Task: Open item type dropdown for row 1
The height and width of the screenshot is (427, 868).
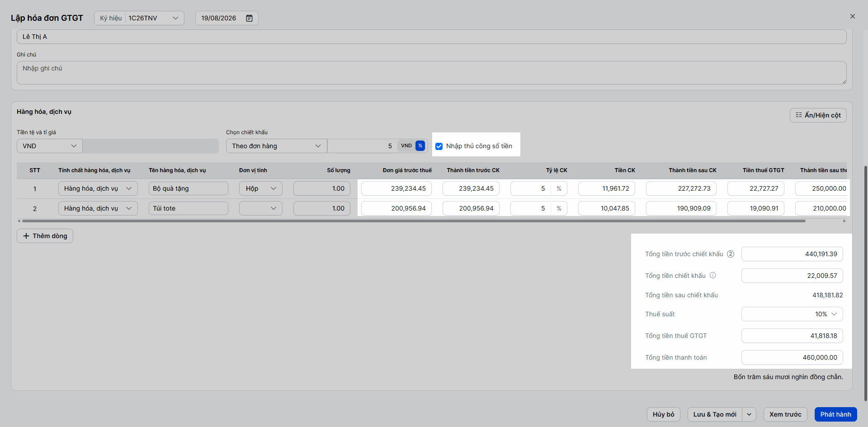Action: (98, 188)
